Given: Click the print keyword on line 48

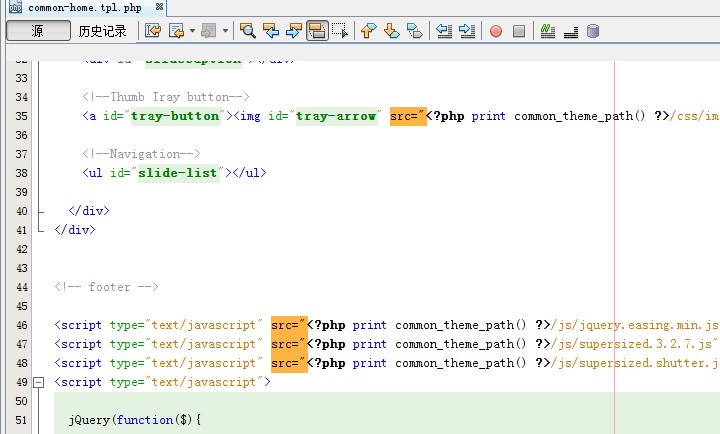Looking at the screenshot, I should 370,363.
